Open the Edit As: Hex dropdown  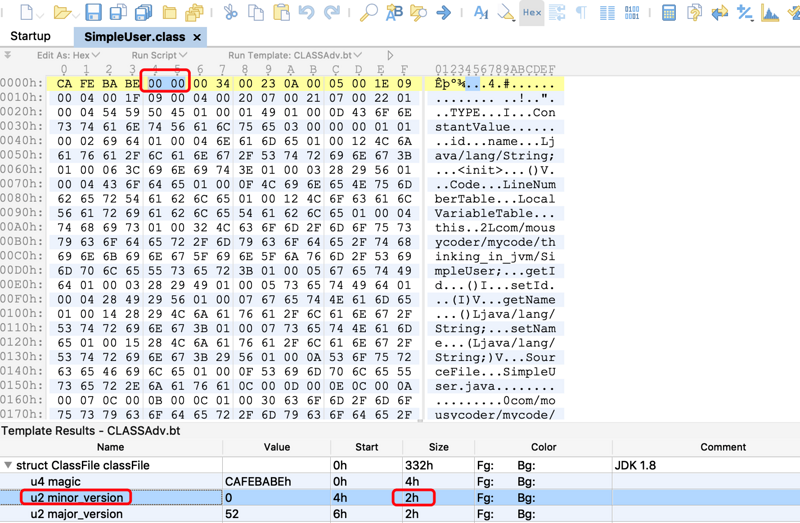68,55
